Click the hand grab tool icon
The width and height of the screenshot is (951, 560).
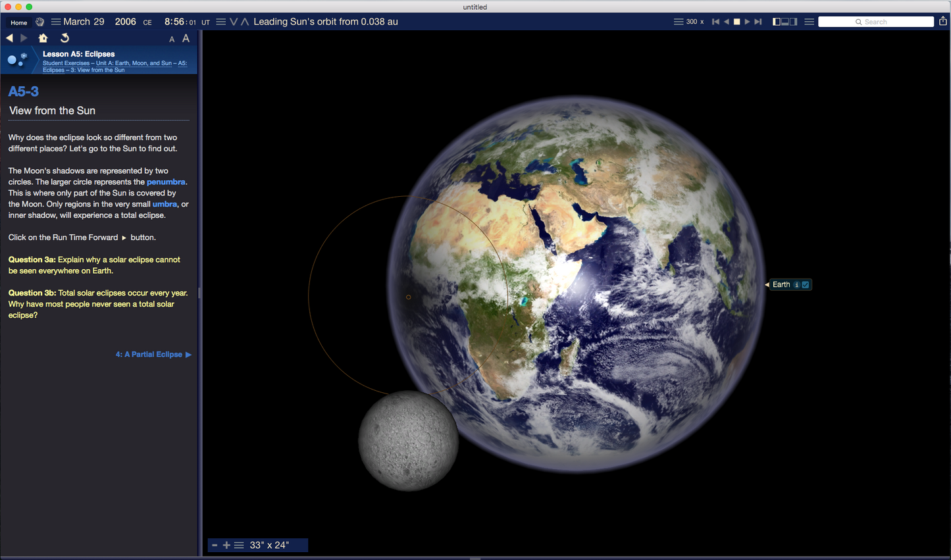39,22
